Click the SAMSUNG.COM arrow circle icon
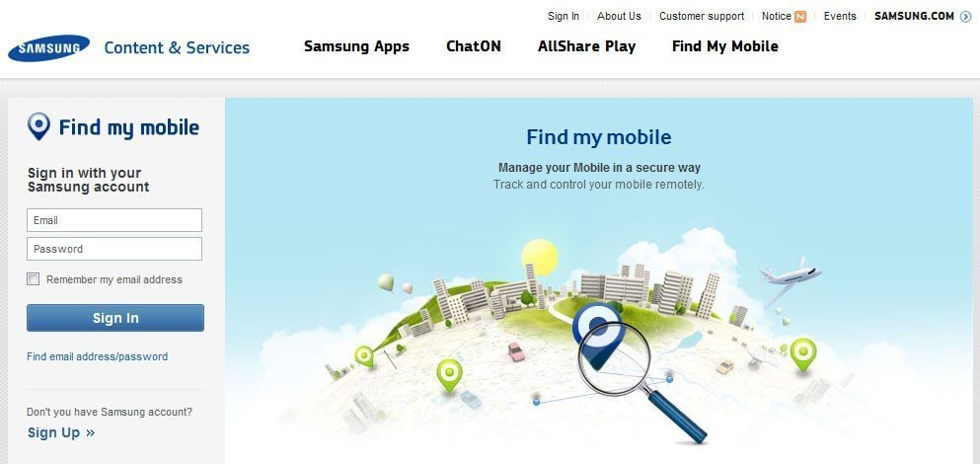The image size is (980, 464). click(x=965, y=17)
